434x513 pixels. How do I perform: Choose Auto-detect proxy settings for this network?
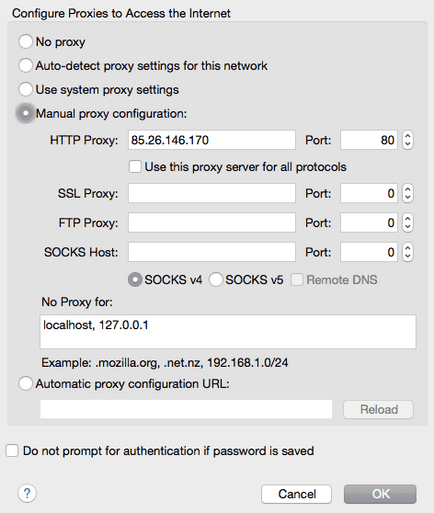pyautogui.click(x=26, y=66)
